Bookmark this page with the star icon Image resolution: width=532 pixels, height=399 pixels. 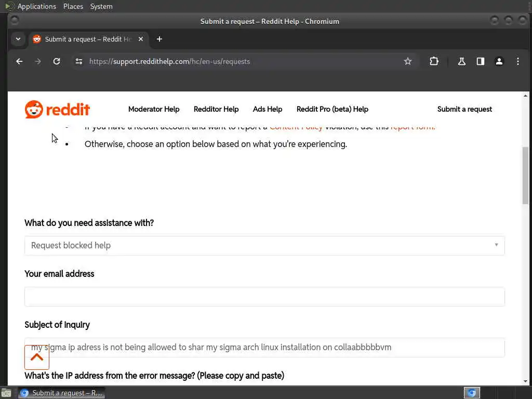point(408,61)
